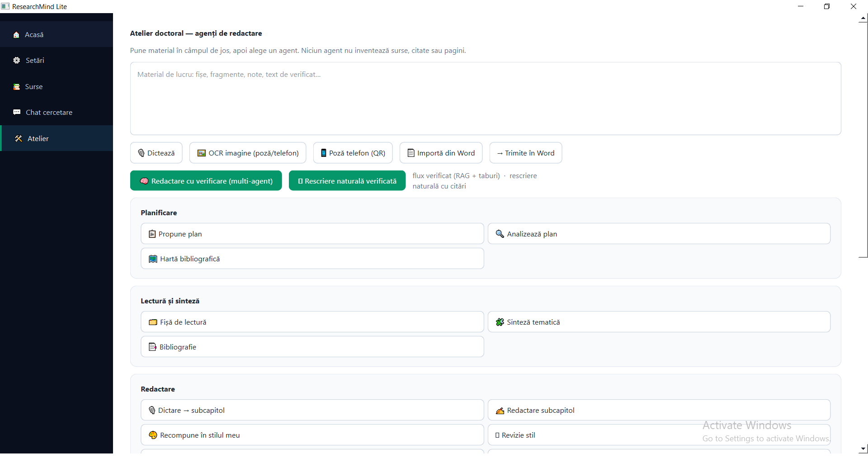868x458 pixels.
Task: Open Hartă bibliografică agent
Action: pyautogui.click(x=312, y=259)
